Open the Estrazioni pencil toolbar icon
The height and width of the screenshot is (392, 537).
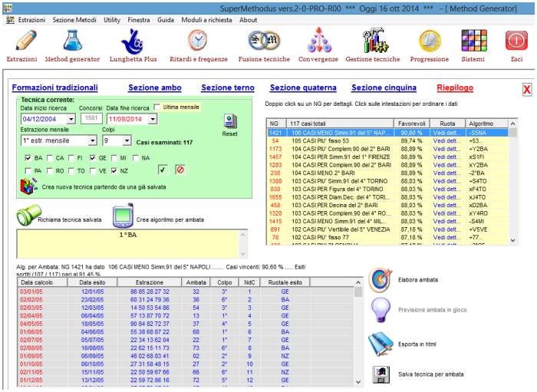click(25, 41)
